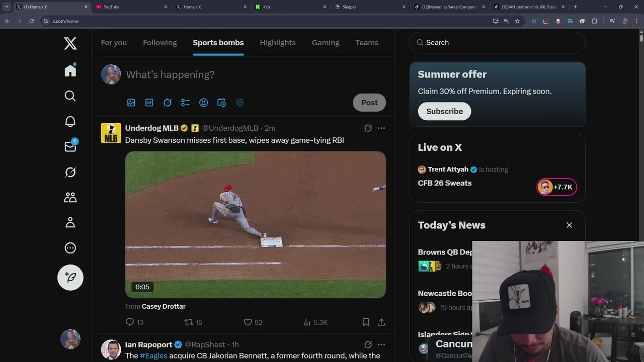The height and width of the screenshot is (362, 644).
Task: Open Grok explain on Ian Rapoport post
Action: click(x=368, y=344)
